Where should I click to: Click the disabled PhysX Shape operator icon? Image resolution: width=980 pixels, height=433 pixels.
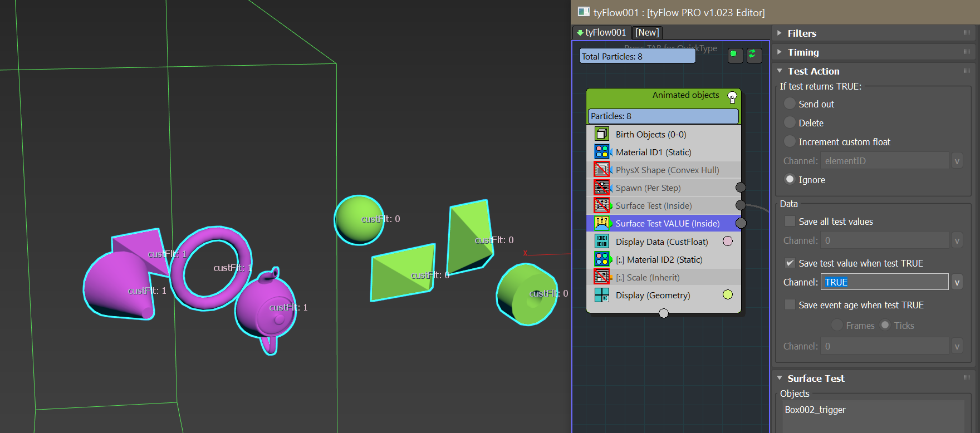click(601, 170)
